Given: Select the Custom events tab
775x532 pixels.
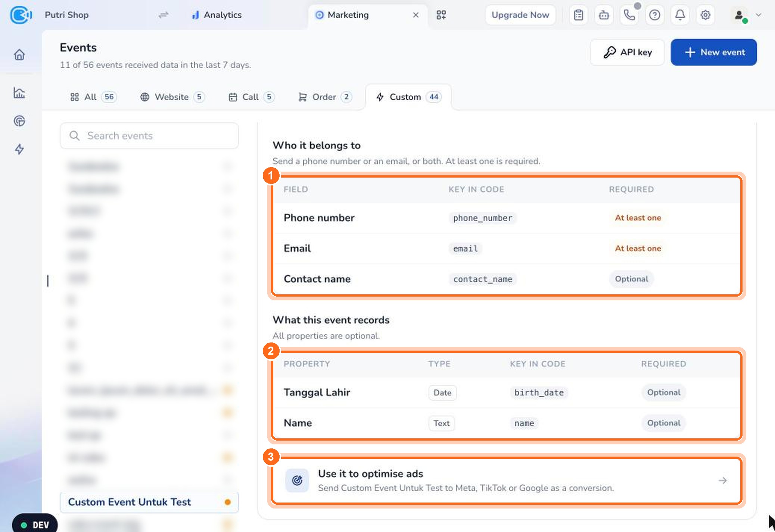Looking at the screenshot, I should tap(409, 97).
